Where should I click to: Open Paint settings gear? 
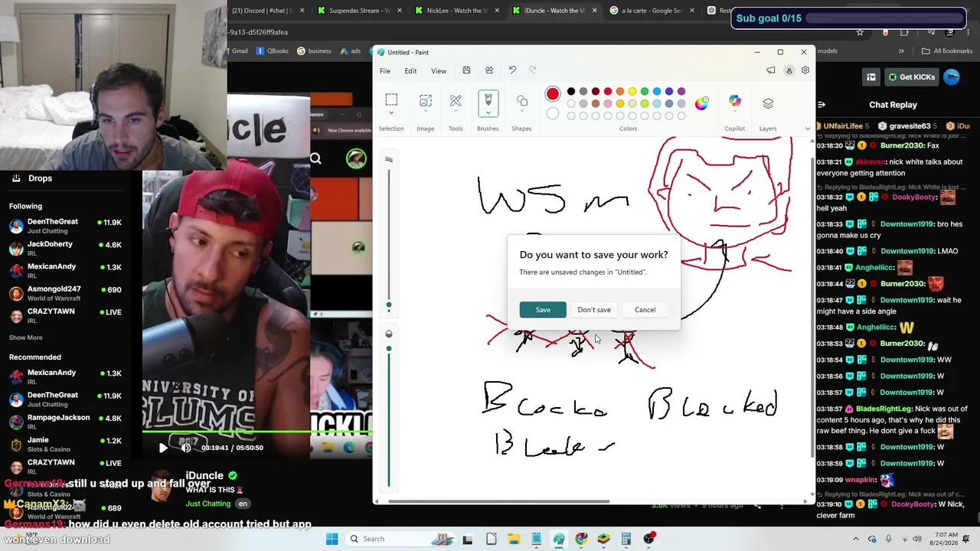805,70
